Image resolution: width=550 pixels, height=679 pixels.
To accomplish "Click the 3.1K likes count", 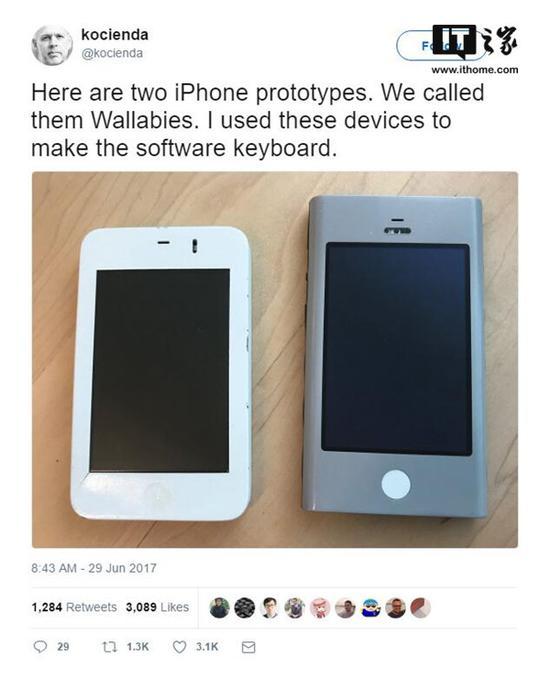I will [207, 647].
